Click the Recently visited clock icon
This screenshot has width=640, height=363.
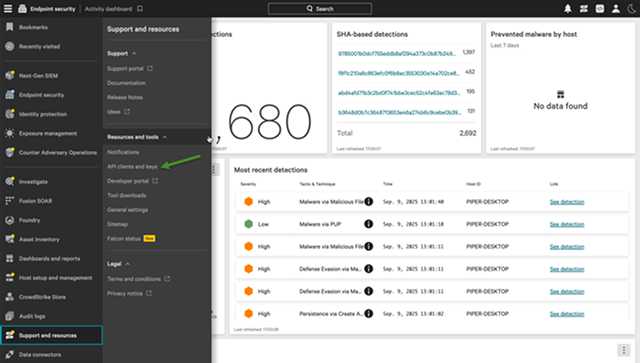point(9,46)
